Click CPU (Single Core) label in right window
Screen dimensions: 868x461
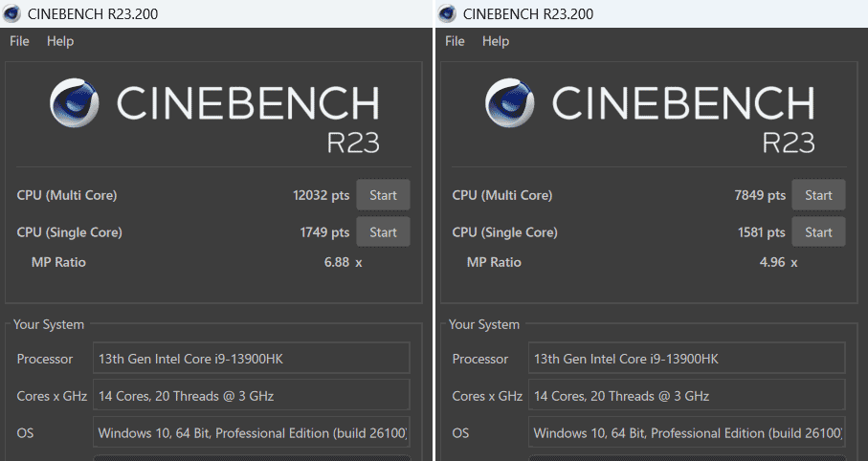tap(505, 232)
